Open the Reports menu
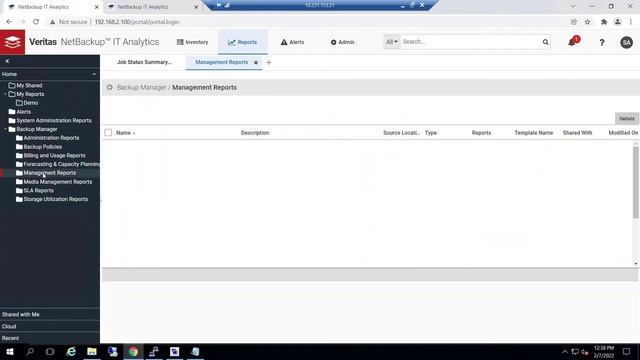This screenshot has height=360, width=640. (x=242, y=42)
